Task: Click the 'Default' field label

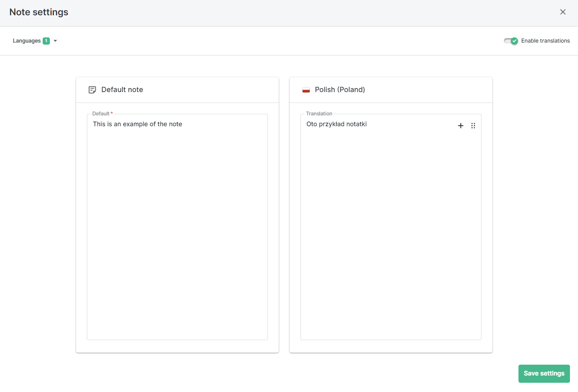Action: (101, 114)
